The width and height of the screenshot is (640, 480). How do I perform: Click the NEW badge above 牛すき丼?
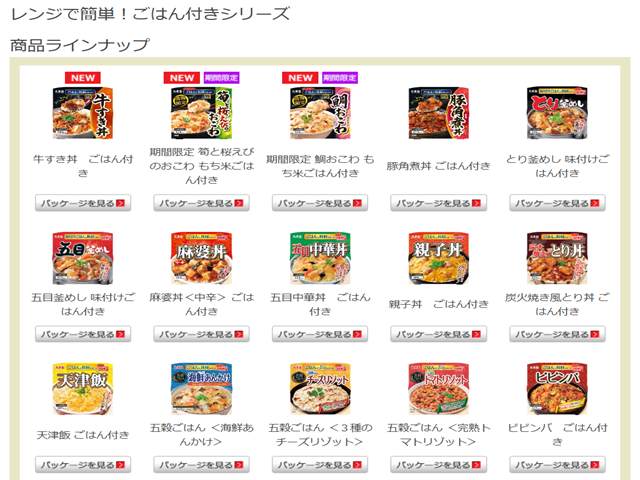(x=83, y=78)
